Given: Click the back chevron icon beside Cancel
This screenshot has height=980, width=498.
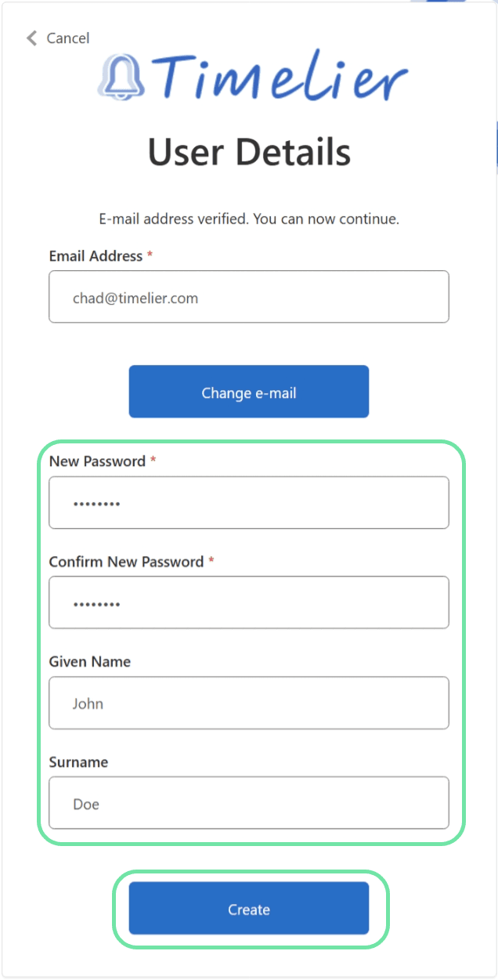Looking at the screenshot, I should pos(31,38).
